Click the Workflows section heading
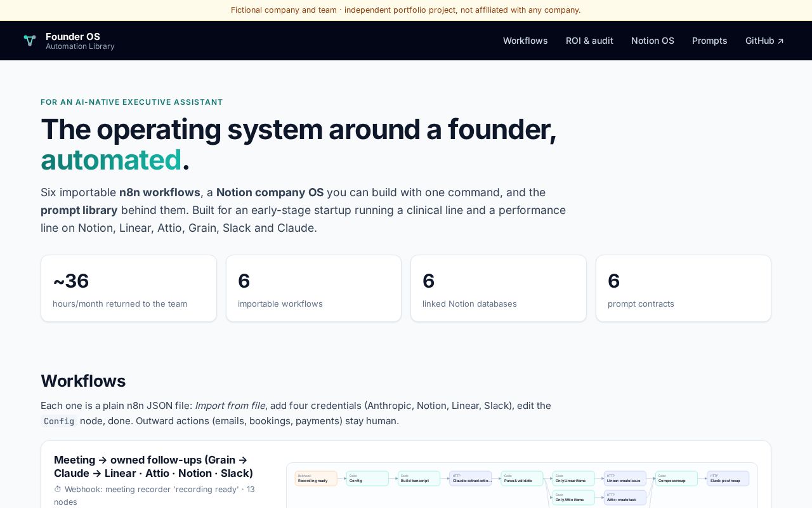Screen dimensions: 812x508 point(83,381)
